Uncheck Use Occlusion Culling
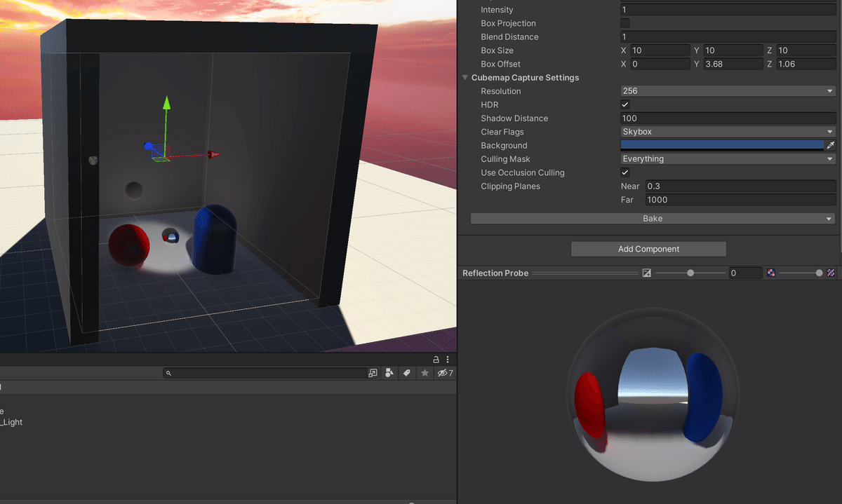Viewport: 842px width, 504px height. tap(624, 172)
